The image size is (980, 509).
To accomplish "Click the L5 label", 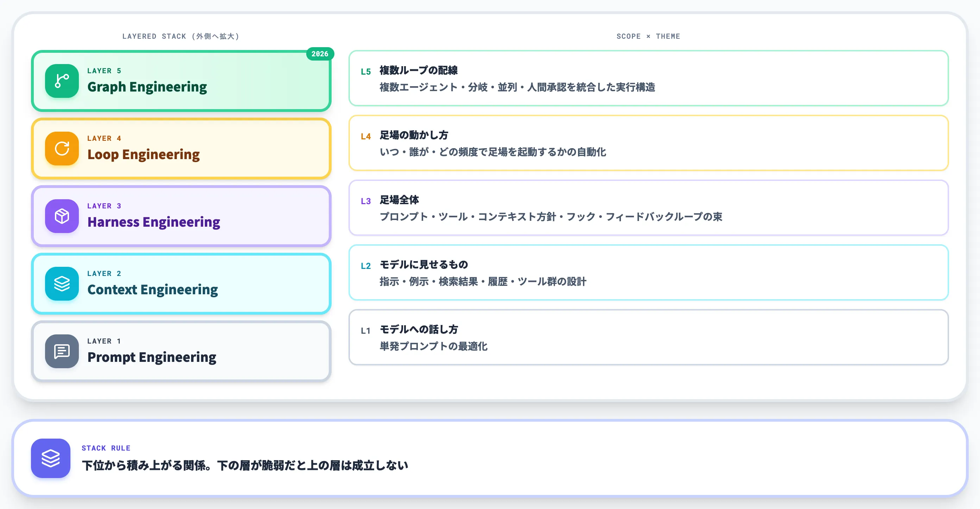I will point(366,71).
